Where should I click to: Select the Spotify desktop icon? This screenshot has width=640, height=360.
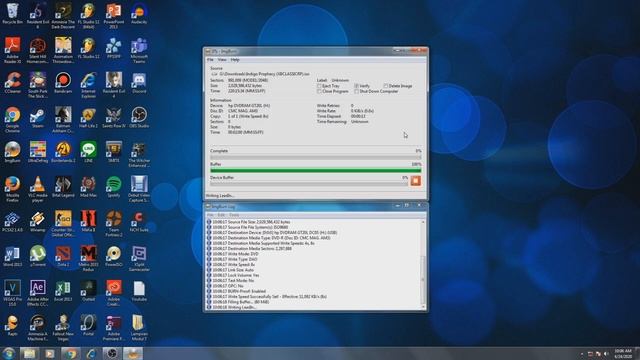[x=113, y=187]
